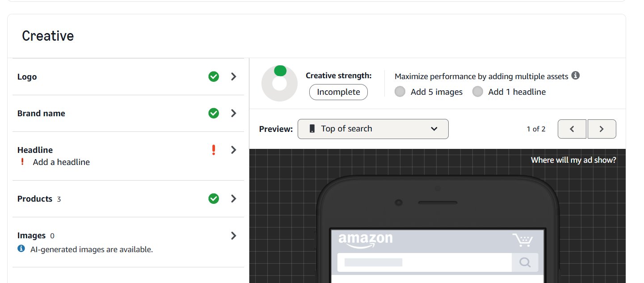Viewport: 644px width, 283px height.
Task: Click the green checkmark beside Products
Action: (x=214, y=199)
